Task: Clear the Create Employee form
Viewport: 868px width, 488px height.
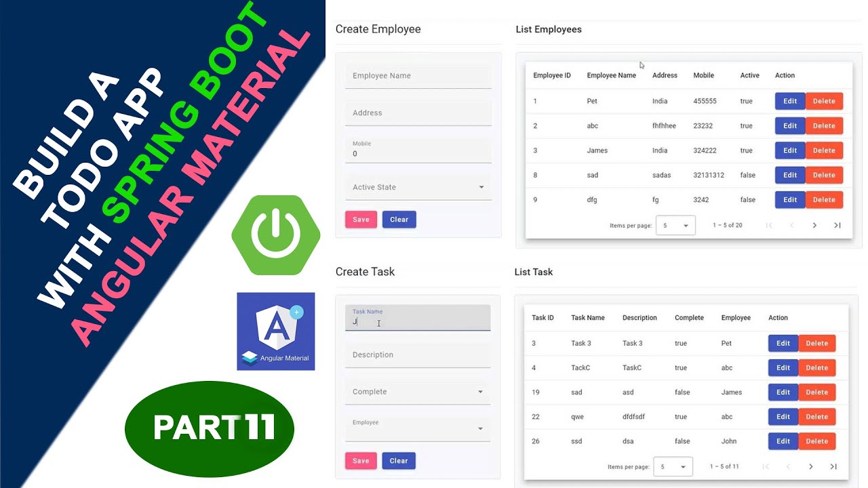Action: pyautogui.click(x=399, y=220)
